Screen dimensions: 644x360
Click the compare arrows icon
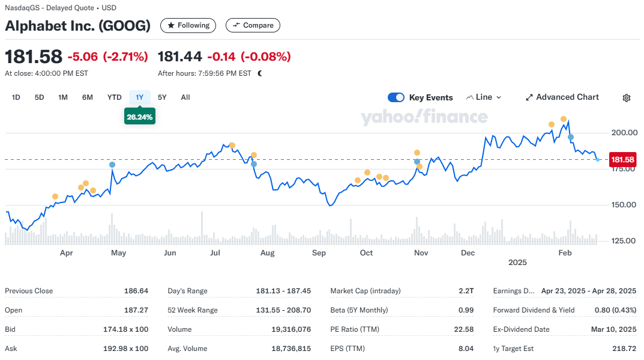point(236,25)
